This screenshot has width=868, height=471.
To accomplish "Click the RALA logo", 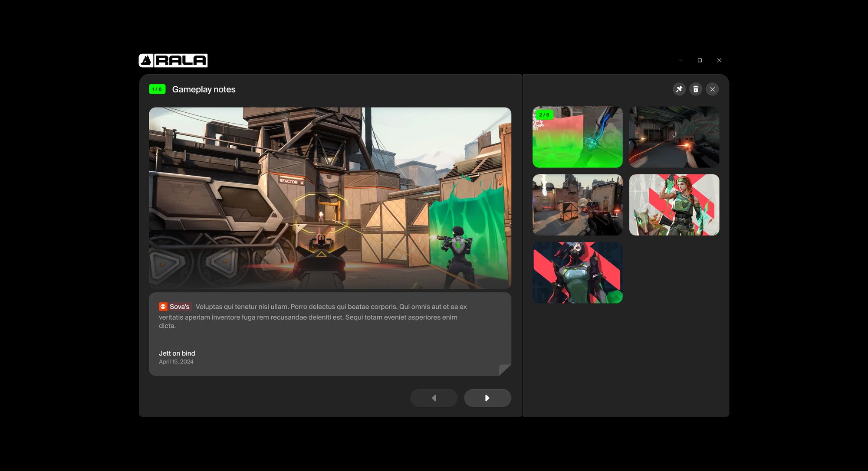I will tap(173, 60).
